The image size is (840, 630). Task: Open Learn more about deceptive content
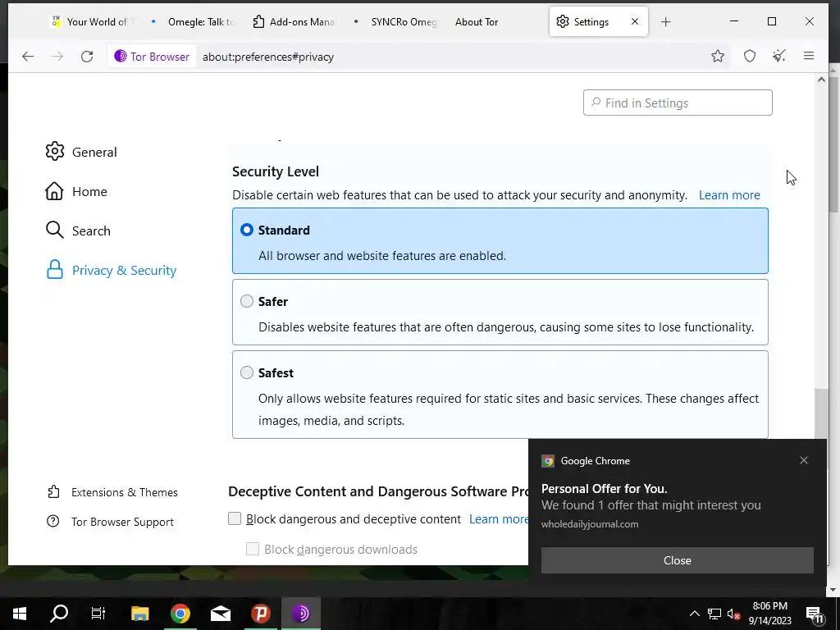499,519
